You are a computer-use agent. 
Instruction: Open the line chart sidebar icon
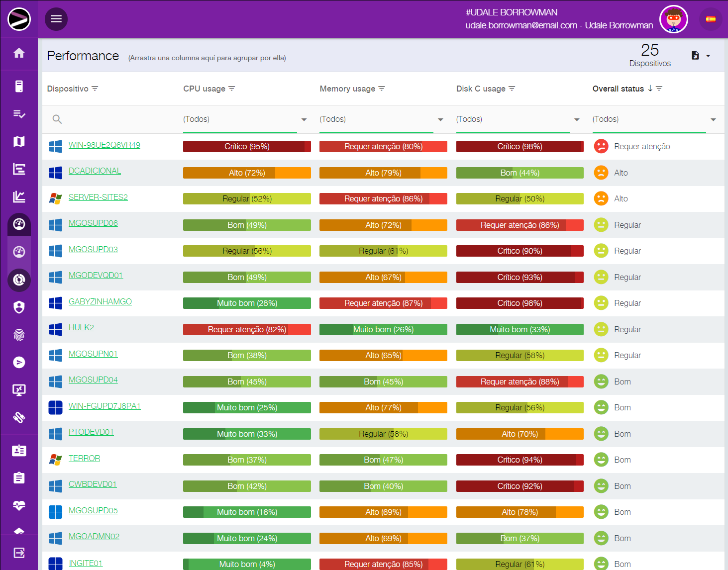click(x=19, y=197)
